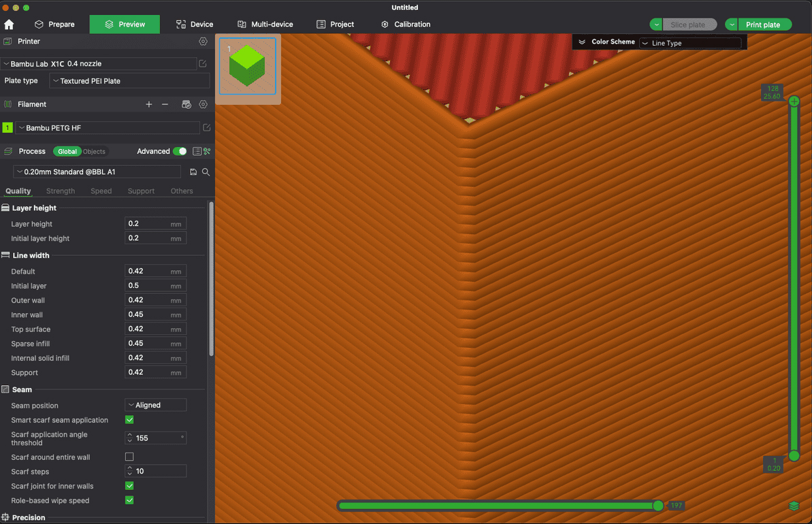Click the layers icon at bottom right of viewport
This screenshot has width=812, height=524.
794,506
